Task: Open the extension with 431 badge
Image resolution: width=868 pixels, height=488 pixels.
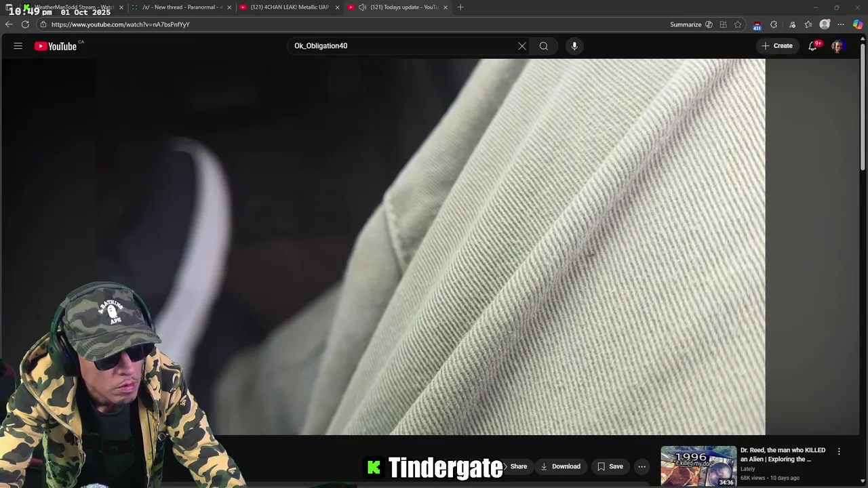Action: [x=757, y=25]
